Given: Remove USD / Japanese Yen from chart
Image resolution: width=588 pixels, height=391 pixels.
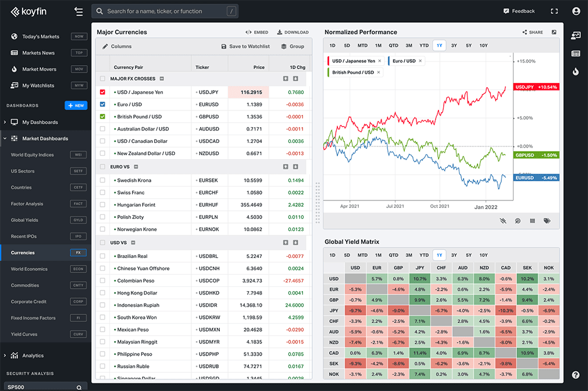Looking at the screenshot, I should [380, 61].
